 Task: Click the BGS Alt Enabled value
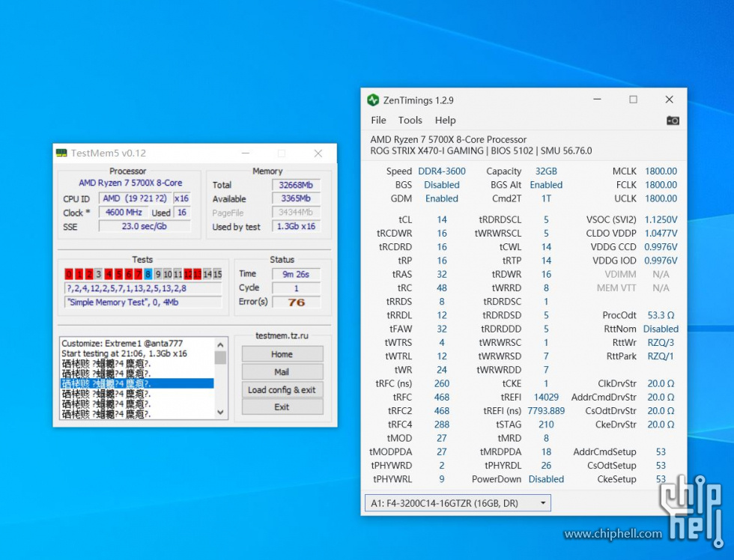[x=546, y=185]
